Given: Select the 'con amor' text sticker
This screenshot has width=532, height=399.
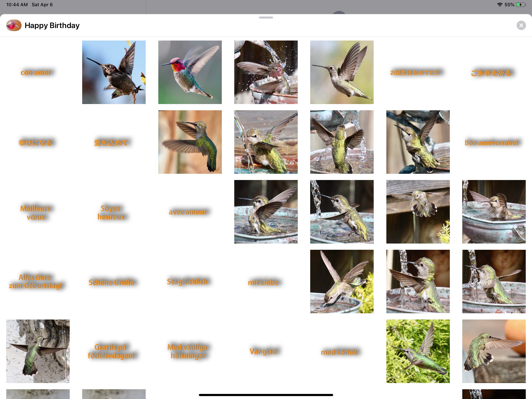Looking at the screenshot, I should pos(36,72).
